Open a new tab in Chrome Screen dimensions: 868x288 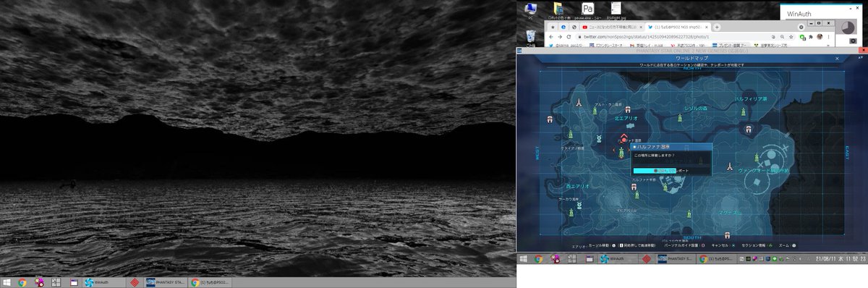(x=717, y=27)
